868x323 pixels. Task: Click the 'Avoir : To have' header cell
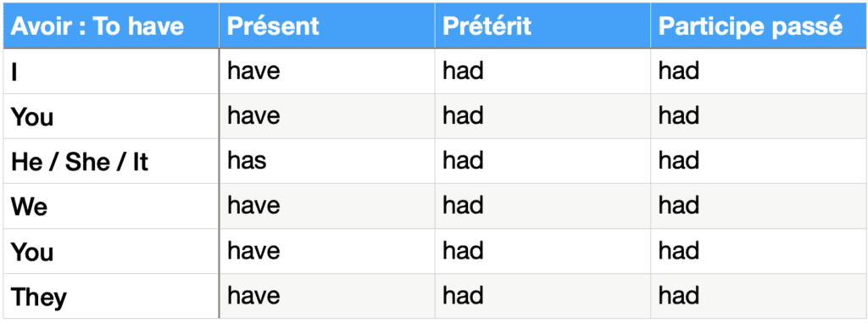coord(111,26)
